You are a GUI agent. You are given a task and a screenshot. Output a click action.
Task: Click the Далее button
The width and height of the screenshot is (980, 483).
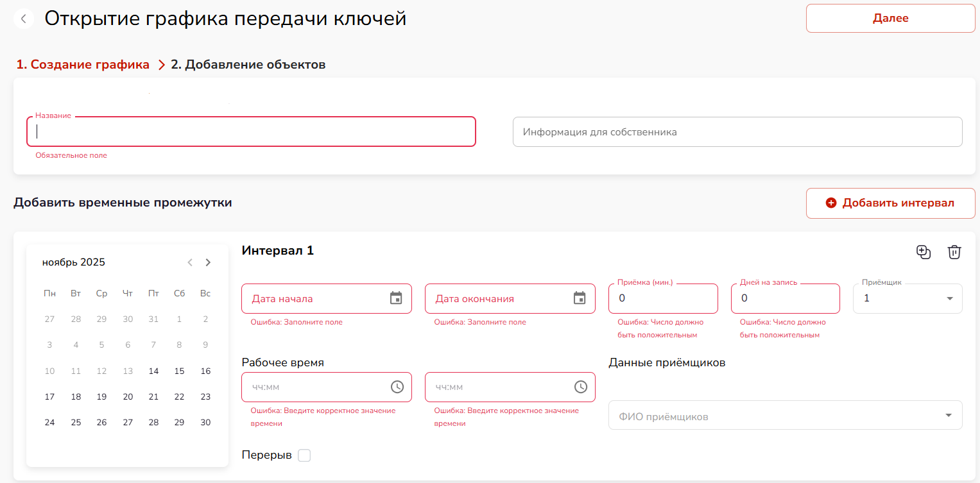point(891,18)
